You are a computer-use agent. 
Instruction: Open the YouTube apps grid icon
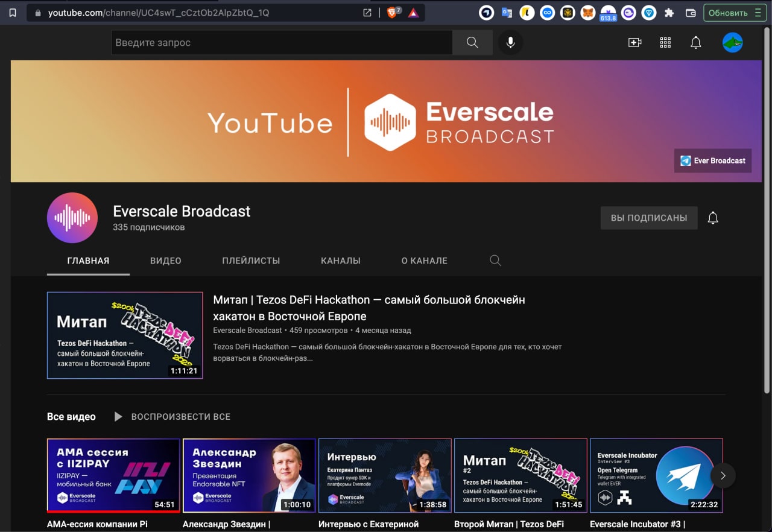(665, 42)
